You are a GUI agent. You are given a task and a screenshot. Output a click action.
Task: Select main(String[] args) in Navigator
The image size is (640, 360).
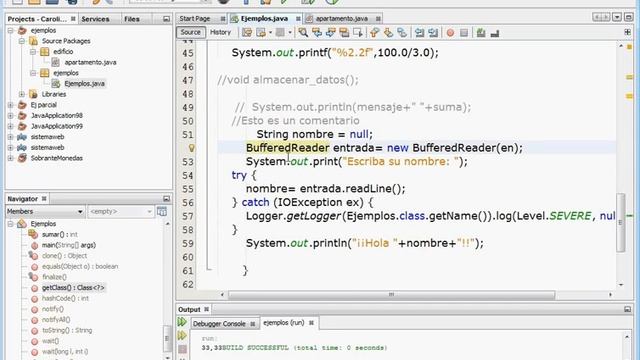click(69, 245)
